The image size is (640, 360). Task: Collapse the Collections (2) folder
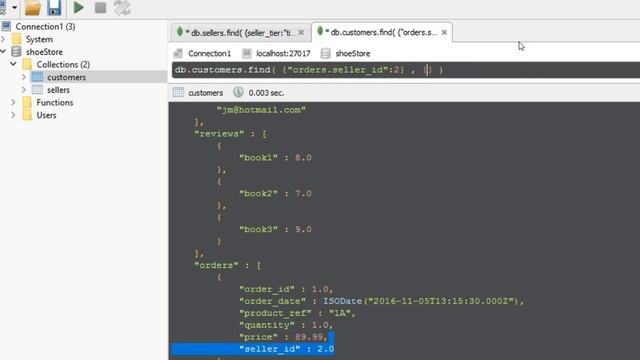[x=13, y=64]
